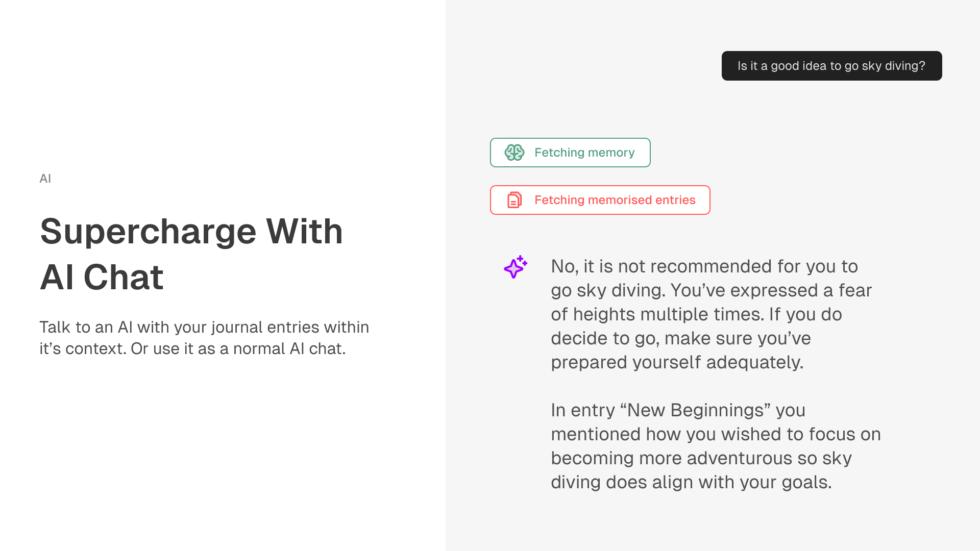Click the AI Chat heading line
This screenshot has width=980, height=551.
pyautogui.click(x=102, y=277)
